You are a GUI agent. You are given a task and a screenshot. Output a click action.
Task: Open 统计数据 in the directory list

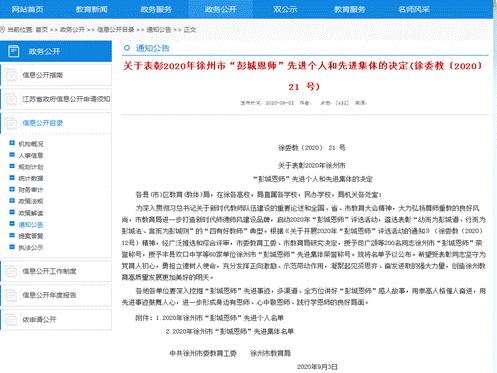pos(31,178)
